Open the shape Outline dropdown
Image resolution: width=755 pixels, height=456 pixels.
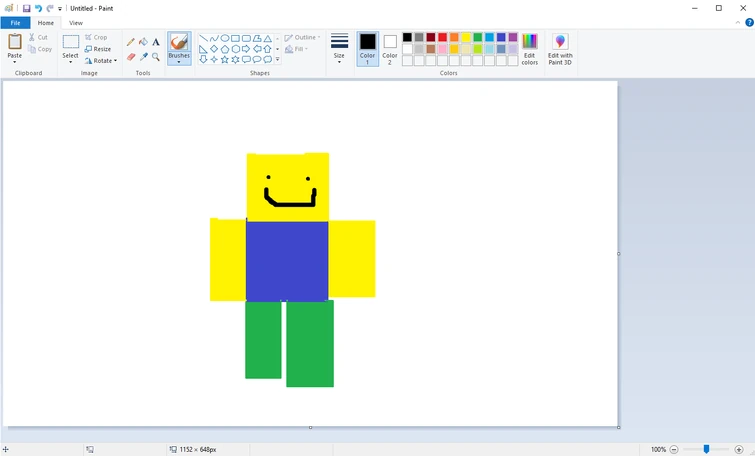pos(302,37)
